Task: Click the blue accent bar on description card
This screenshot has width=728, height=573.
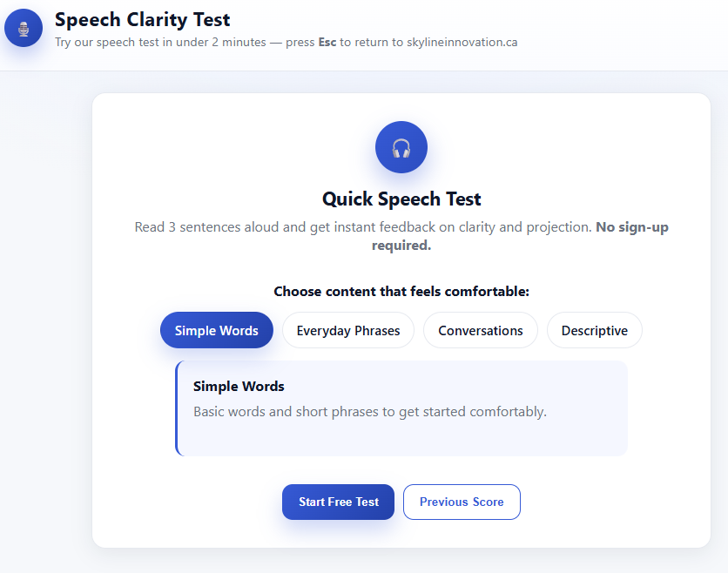Action: (x=177, y=408)
